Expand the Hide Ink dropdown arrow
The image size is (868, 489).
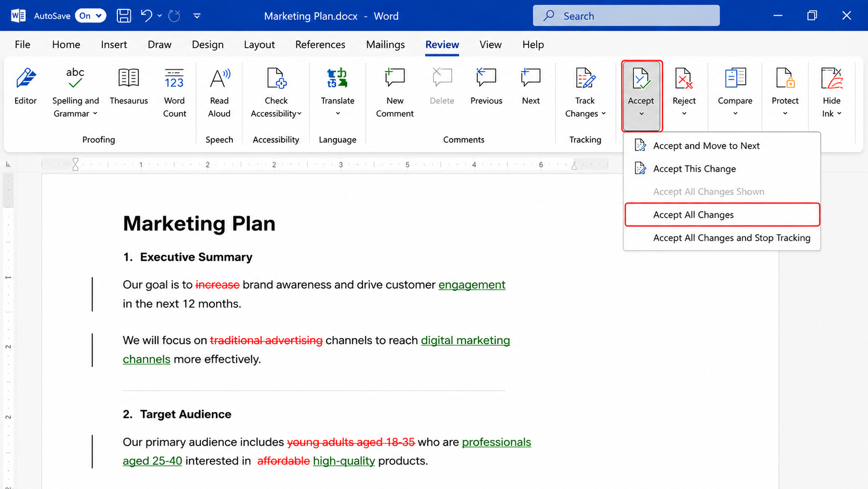839,114
